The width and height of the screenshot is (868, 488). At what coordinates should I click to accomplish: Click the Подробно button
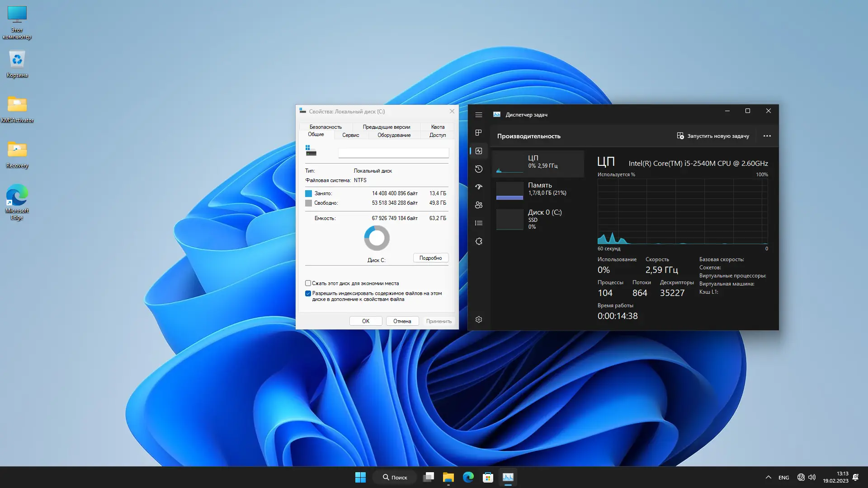(x=430, y=258)
